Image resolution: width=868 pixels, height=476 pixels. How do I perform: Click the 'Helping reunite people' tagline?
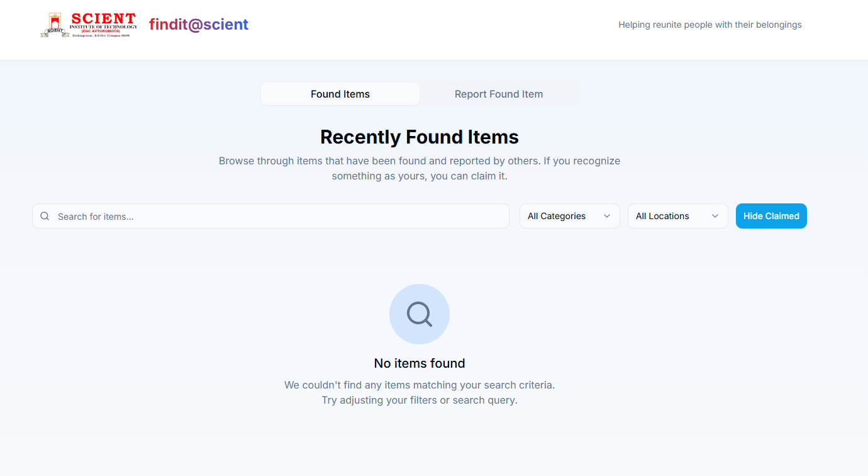(x=710, y=25)
